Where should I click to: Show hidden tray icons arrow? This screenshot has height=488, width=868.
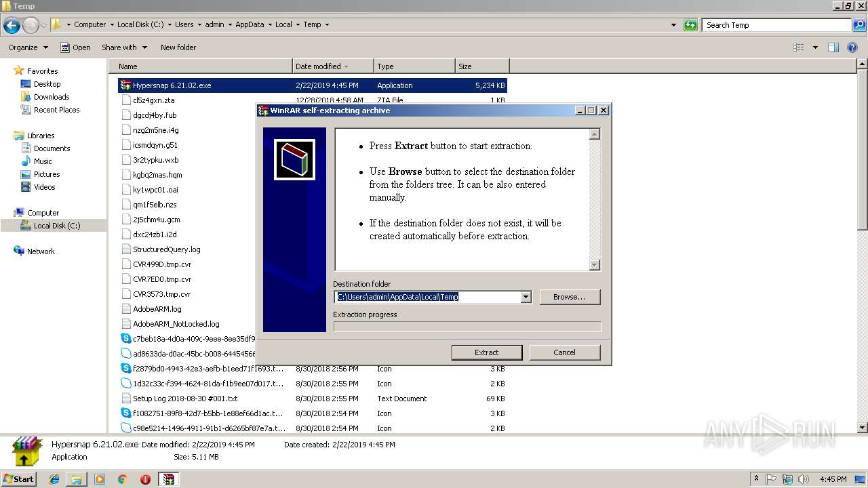pos(756,479)
